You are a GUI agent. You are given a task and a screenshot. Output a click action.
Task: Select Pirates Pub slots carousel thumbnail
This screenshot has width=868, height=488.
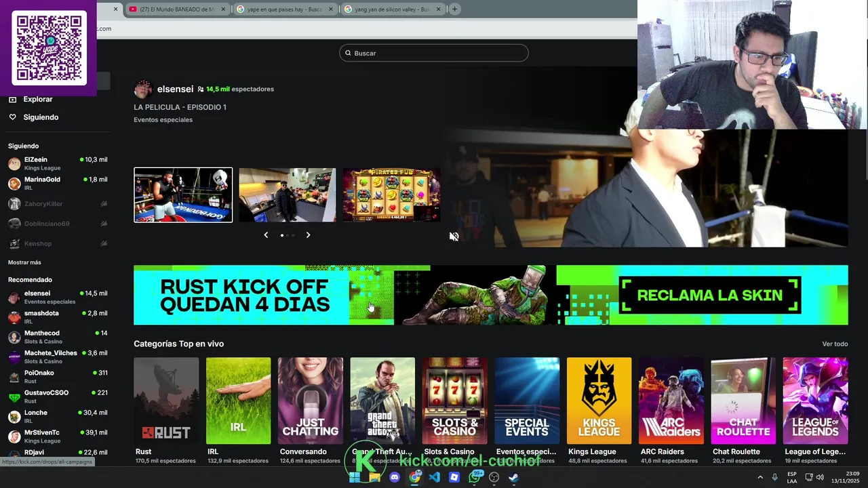click(x=392, y=195)
